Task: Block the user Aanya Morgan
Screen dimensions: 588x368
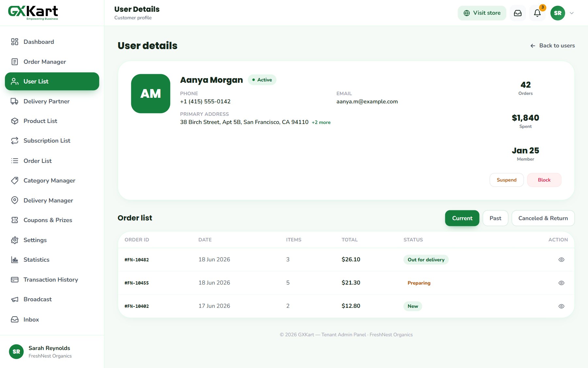Action: click(x=544, y=180)
